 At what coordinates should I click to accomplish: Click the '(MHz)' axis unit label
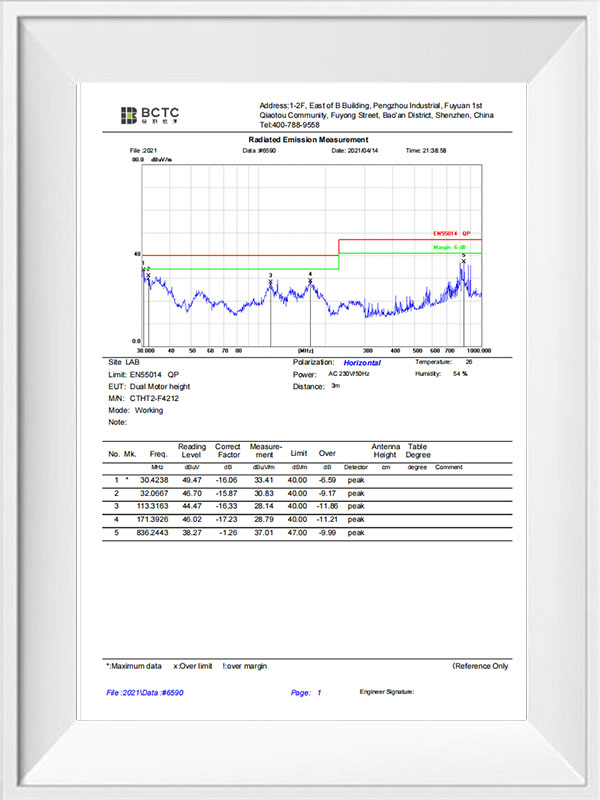coord(306,351)
